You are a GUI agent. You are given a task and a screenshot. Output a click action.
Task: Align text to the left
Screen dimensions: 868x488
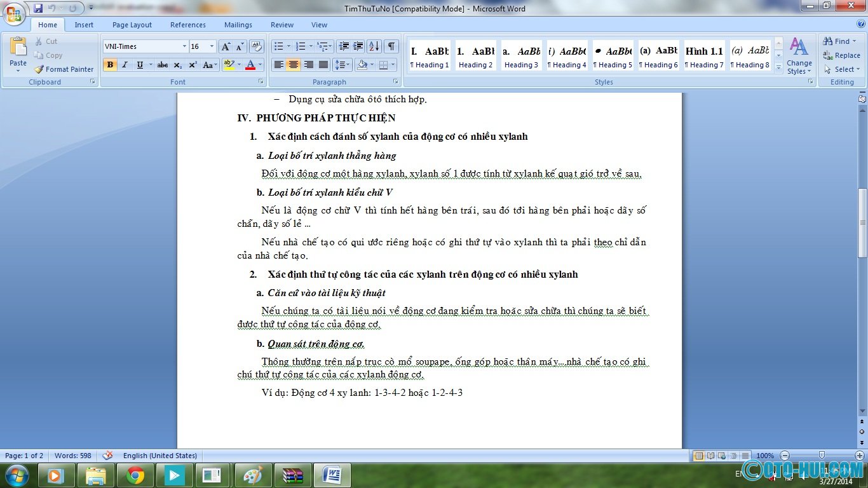pyautogui.click(x=278, y=65)
